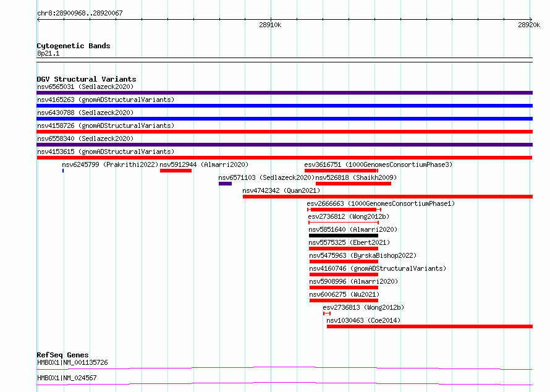Click the nsv4165263 (gnomADStructuralVariants) label
Viewport: 550px width, 392px height.
[x=106, y=100]
